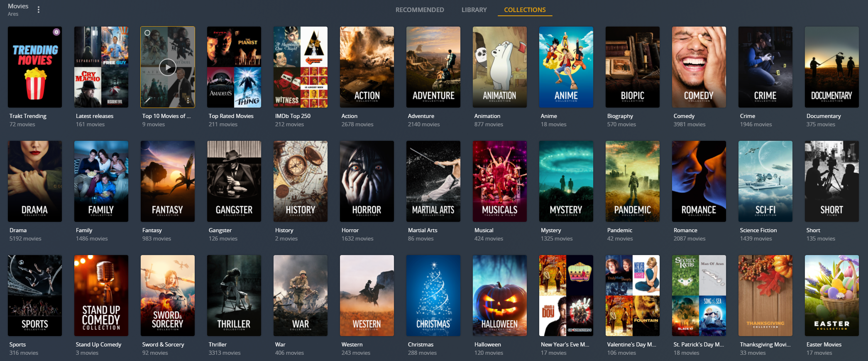Open the Sci-Fi collection poster
This screenshot has width=868, height=361.
coord(765,181)
